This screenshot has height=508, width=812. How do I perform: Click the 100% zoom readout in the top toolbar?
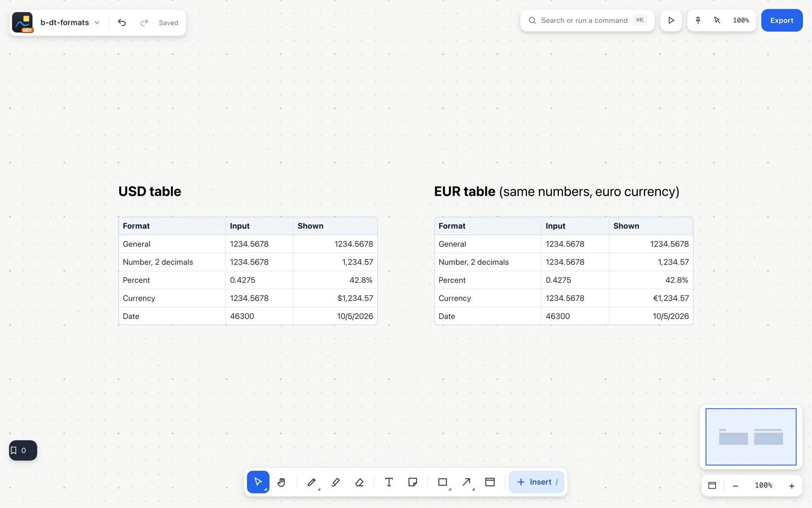pyautogui.click(x=741, y=21)
